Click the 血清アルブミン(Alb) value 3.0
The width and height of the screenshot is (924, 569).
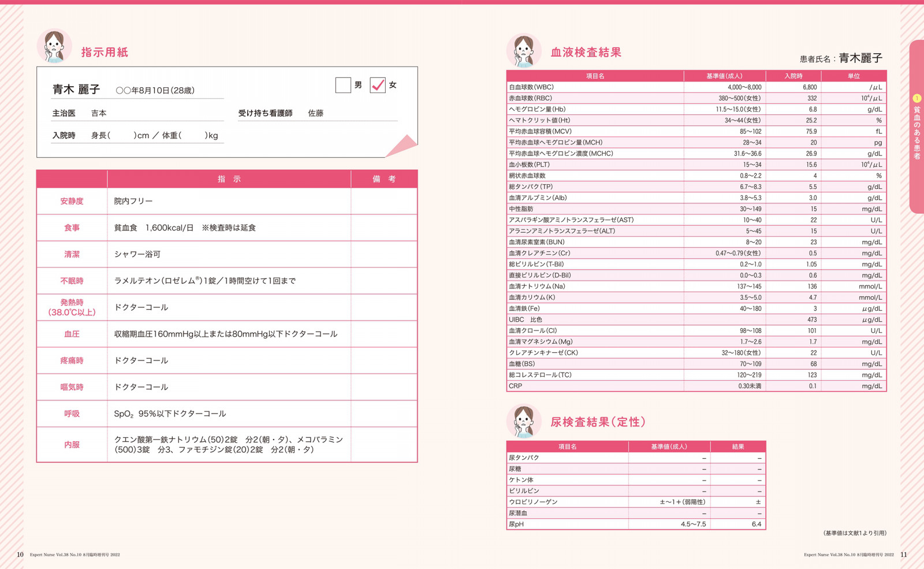pyautogui.click(x=813, y=198)
